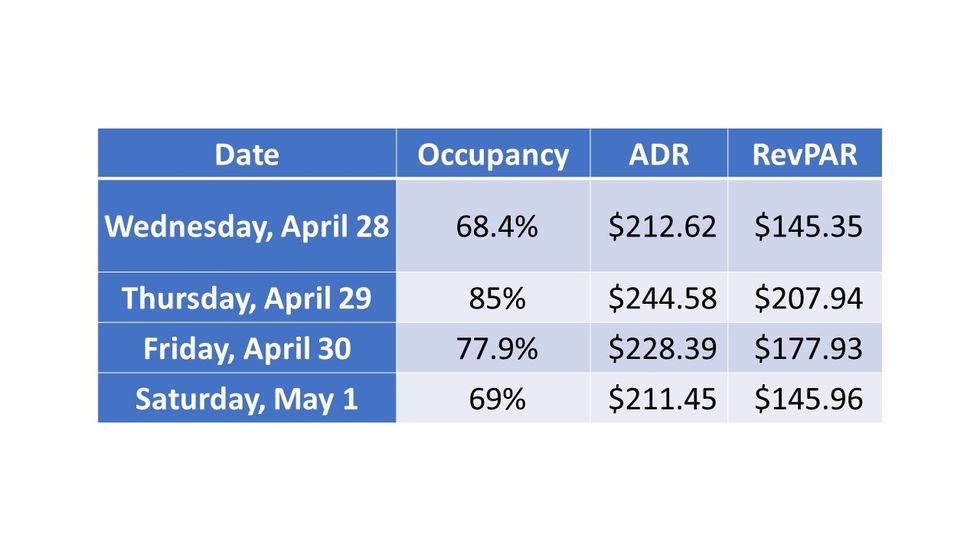This screenshot has height=551, width=980.
Task: Click the 68.4% occupancy cell
Action: click(497, 226)
